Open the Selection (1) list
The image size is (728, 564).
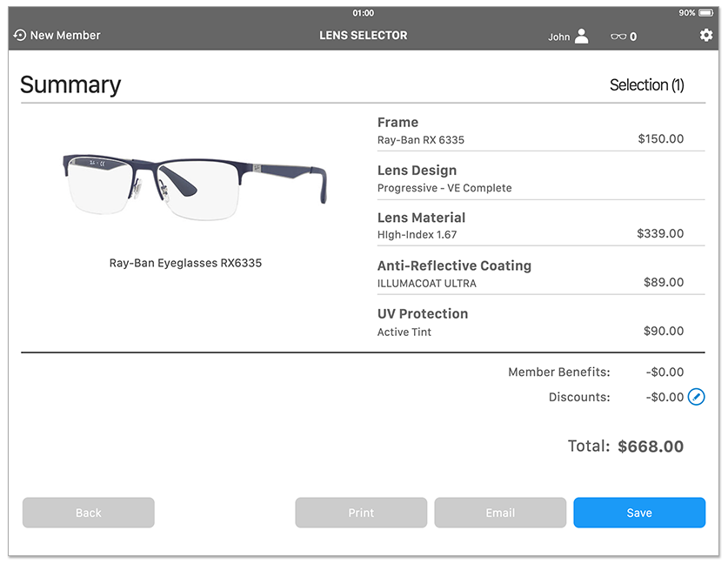pyautogui.click(x=646, y=85)
